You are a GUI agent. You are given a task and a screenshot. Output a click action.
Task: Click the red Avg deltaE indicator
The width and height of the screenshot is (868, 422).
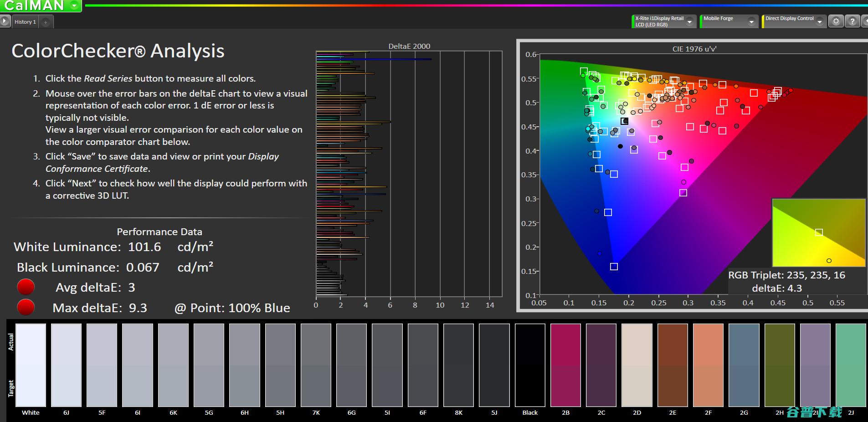pyautogui.click(x=26, y=287)
